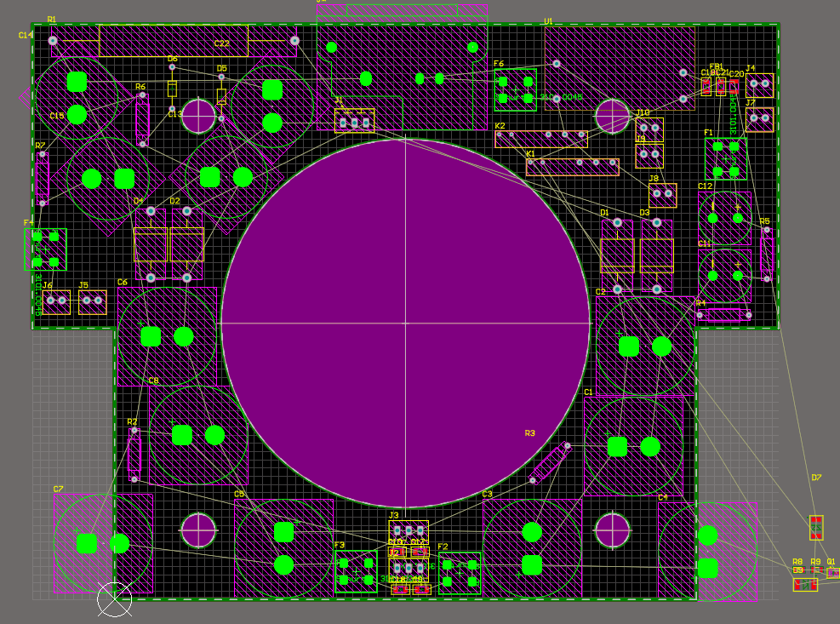Select the J4 two-pin header footprint
This screenshot has height=624, width=840.
pos(760,85)
